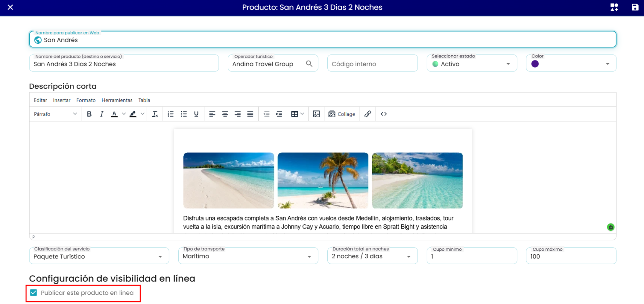Open the source code view

pos(384,114)
